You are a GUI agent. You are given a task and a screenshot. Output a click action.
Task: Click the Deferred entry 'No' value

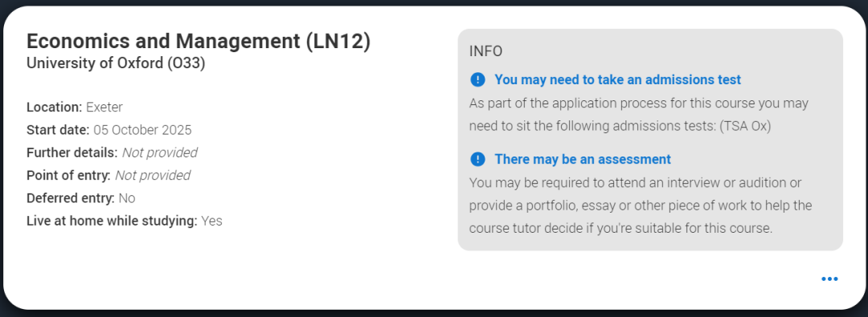(127, 198)
